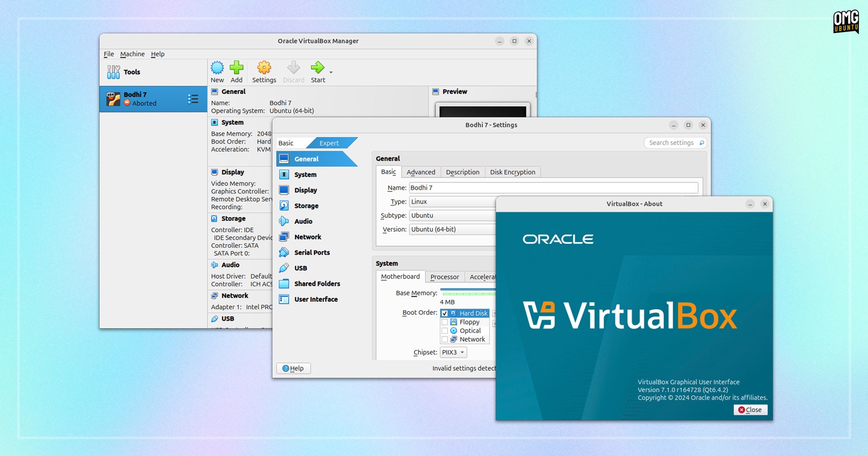This screenshot has height=456, width=868.
Task: Enable Floppy in the Boot Order list
Action: tap(445, 322)
